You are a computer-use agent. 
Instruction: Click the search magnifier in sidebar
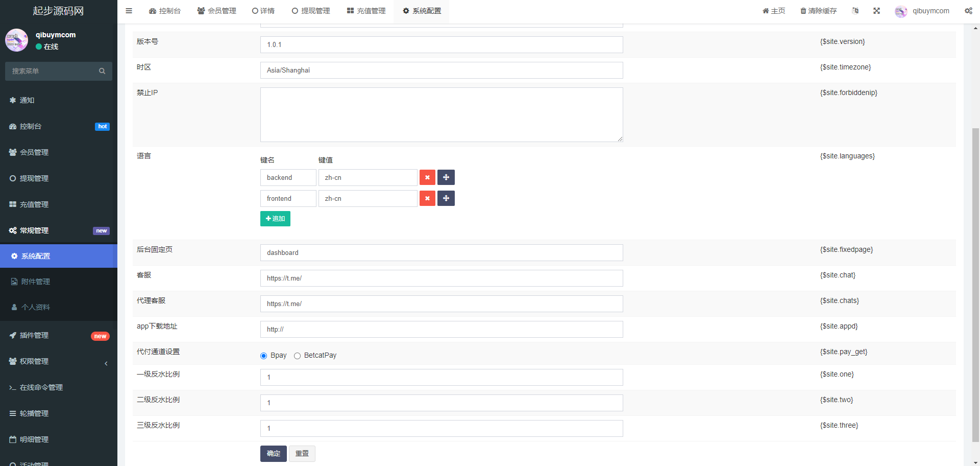coord(102,71)
